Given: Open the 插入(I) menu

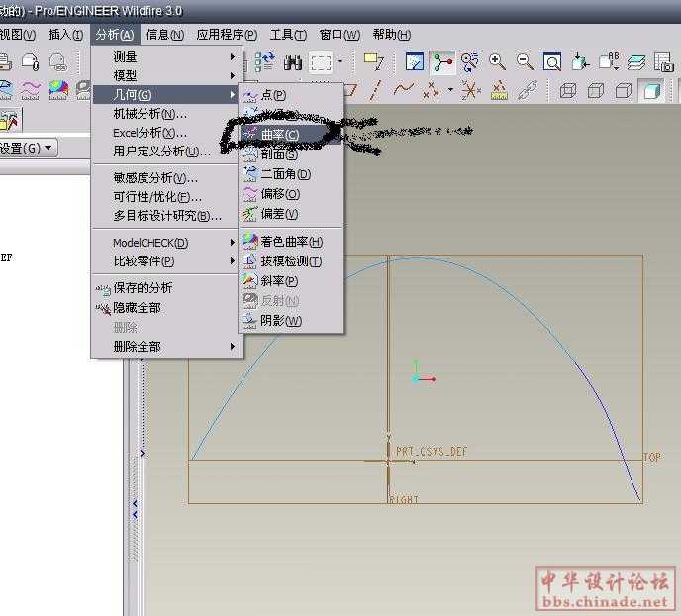Looking at the screenshot, I should coord(65,35).
